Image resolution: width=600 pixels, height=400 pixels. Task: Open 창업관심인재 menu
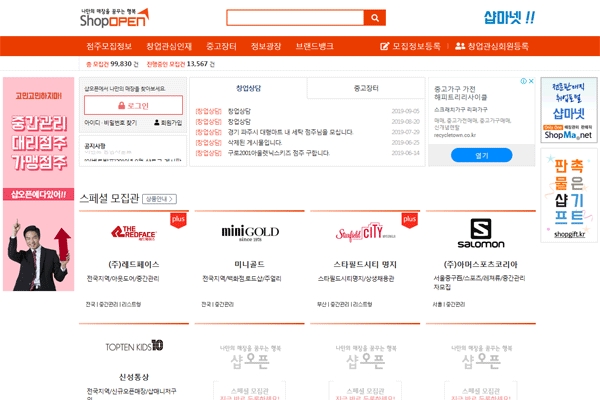coord(169,46)
